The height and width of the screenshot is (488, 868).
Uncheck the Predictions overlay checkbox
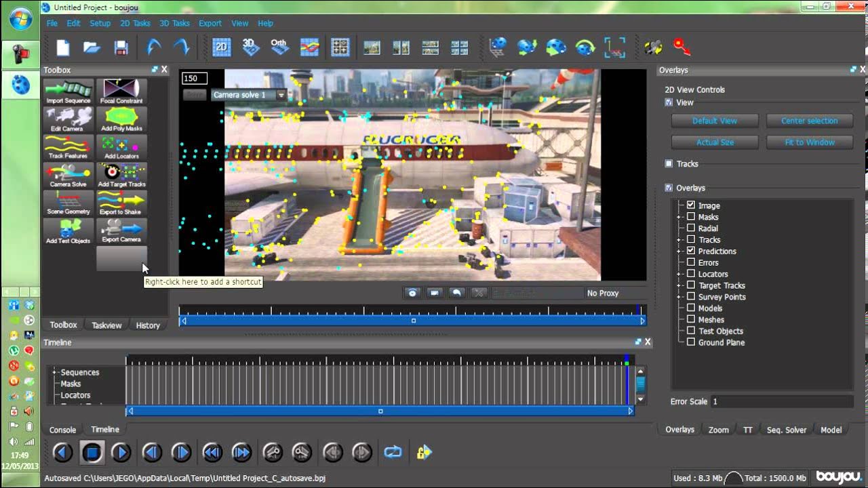(x=691, y=251)
